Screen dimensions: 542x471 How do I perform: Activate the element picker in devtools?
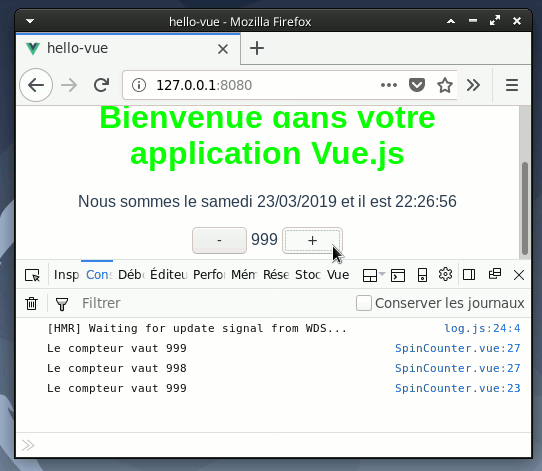click(32, 275)
